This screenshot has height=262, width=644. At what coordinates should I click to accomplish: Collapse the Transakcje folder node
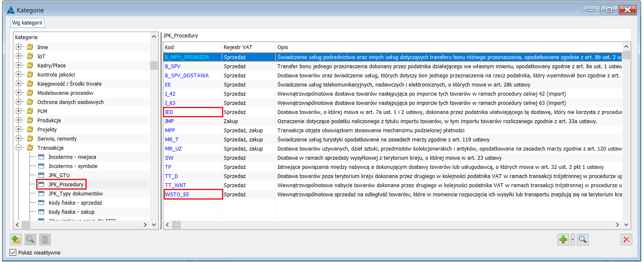[18, 148]
